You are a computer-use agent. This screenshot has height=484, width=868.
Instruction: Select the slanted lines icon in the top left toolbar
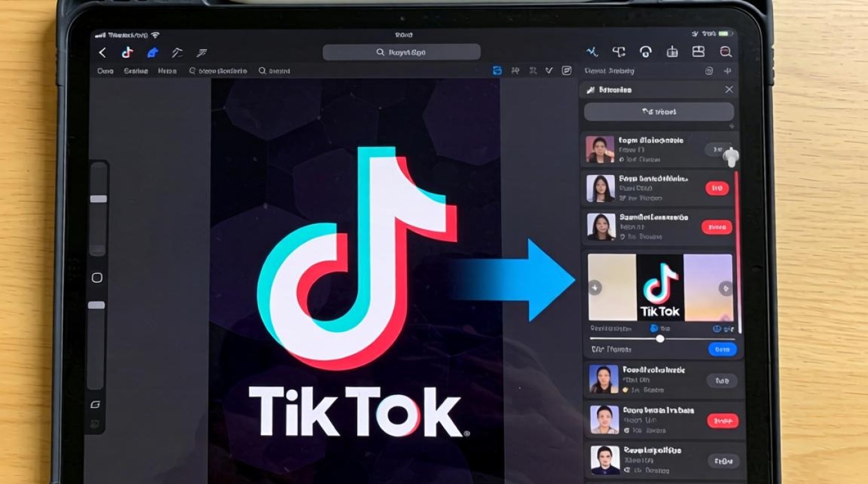(x=202, y=53)
